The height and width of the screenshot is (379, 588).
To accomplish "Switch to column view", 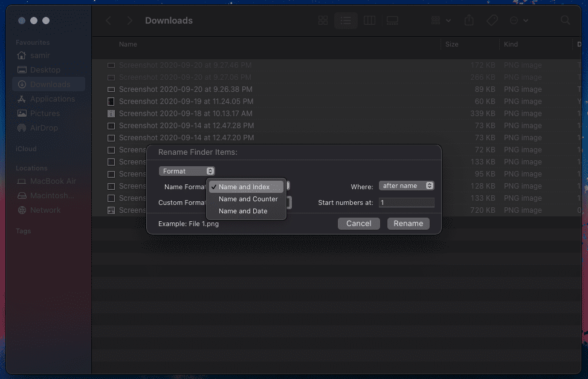I will coord(369,21).
